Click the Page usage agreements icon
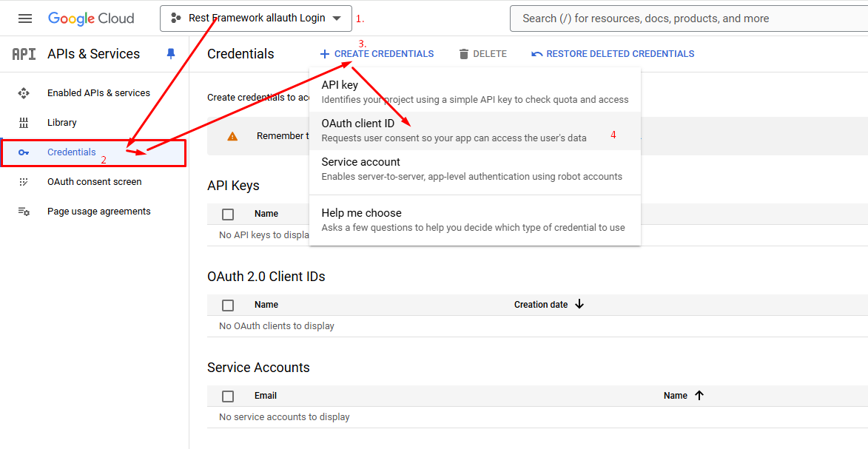 click(24, 212)
